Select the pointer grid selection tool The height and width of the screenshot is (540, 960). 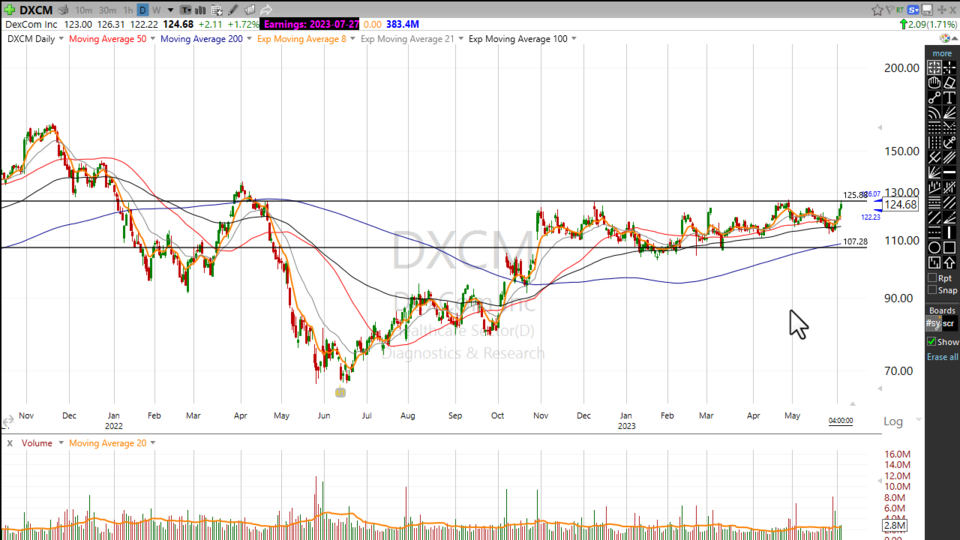click(x=934, y=67)
